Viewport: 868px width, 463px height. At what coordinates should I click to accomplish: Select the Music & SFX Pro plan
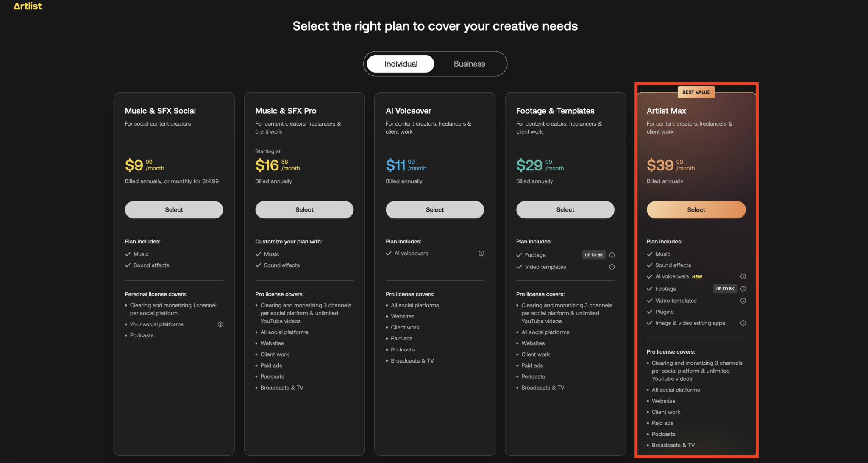pos(304,210)
